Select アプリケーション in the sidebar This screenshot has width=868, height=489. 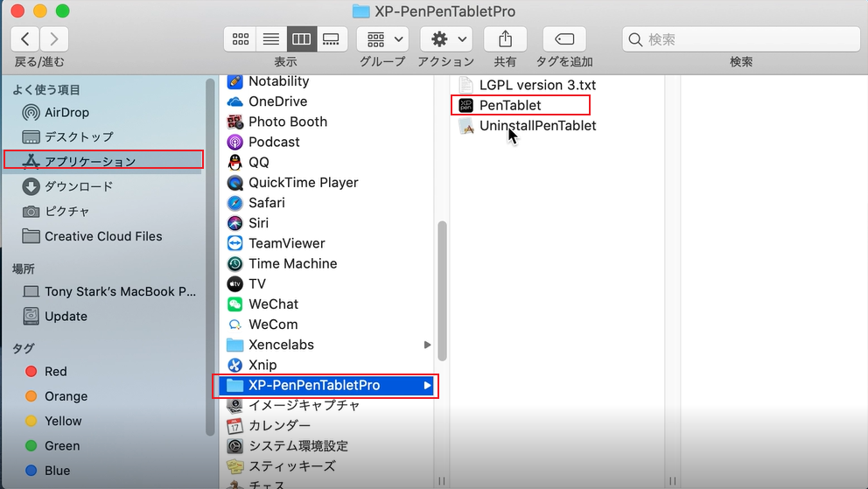point(103,161)
